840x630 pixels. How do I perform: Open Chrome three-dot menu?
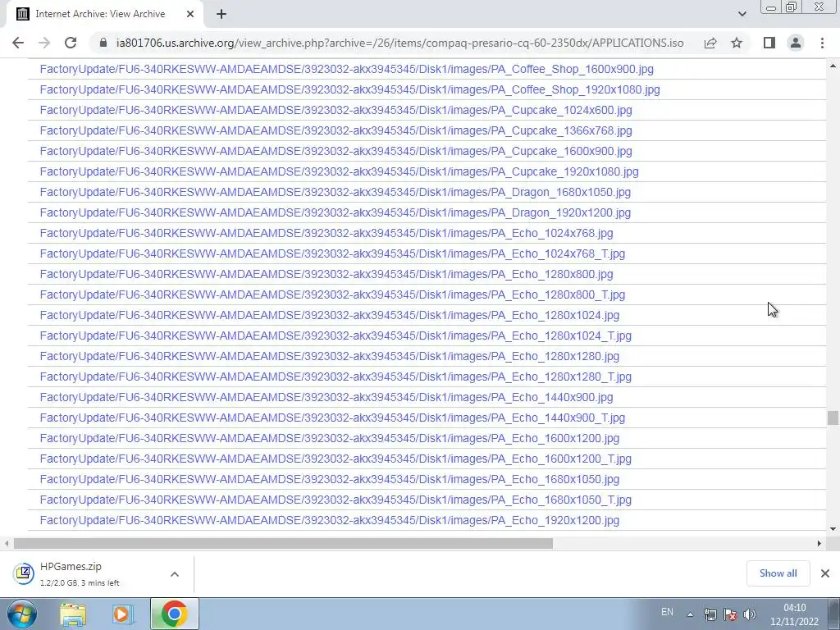tap(822, 43)
